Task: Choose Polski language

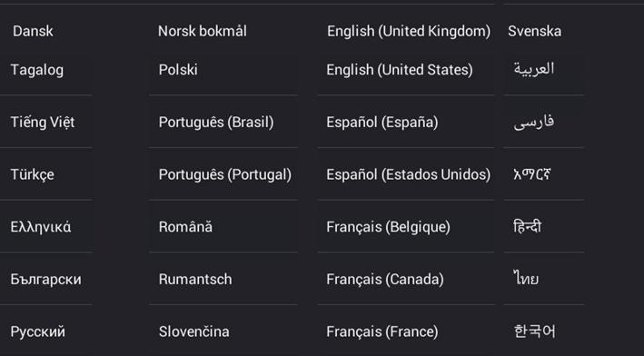Action: (x=178, y=70)
